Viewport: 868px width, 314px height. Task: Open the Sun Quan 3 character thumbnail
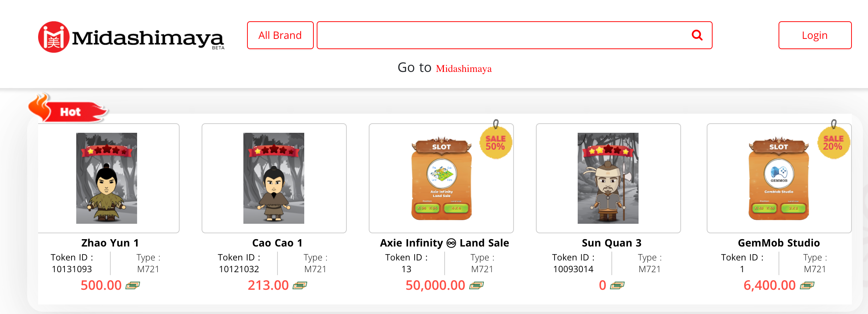pos(608,178)
